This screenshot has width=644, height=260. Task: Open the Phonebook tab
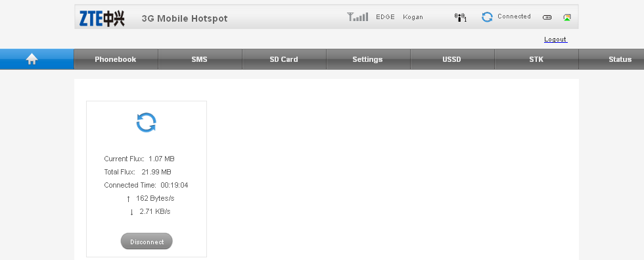coord(116,59)
